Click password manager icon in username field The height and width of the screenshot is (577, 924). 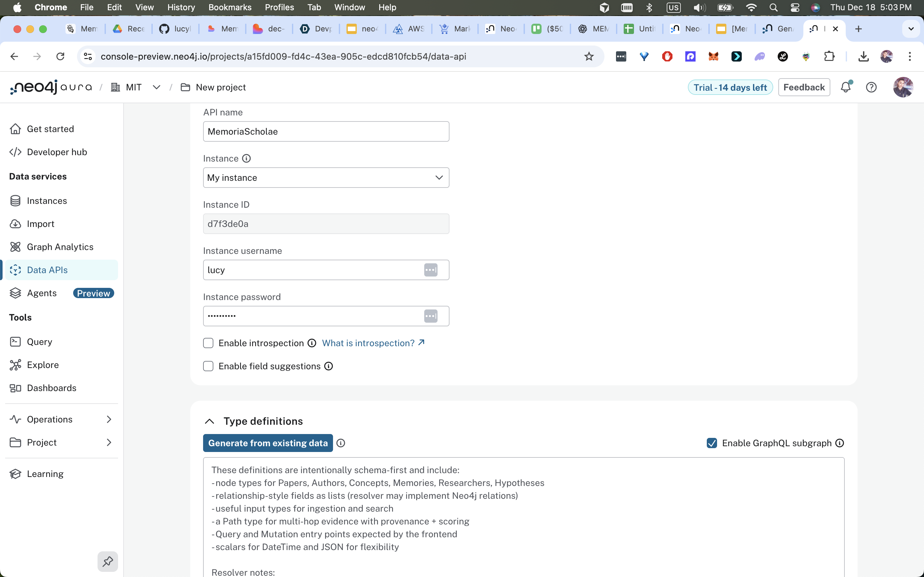click(431, 270)
